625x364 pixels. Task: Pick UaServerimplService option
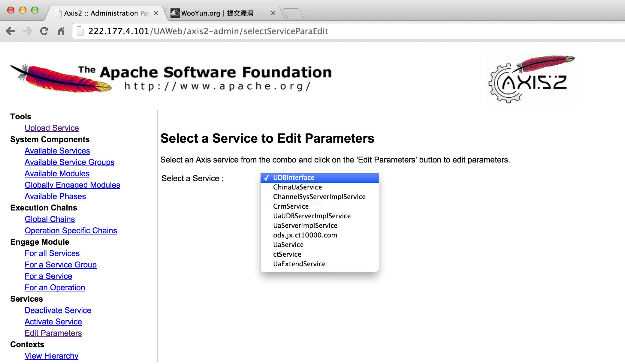tap(320, 225)
